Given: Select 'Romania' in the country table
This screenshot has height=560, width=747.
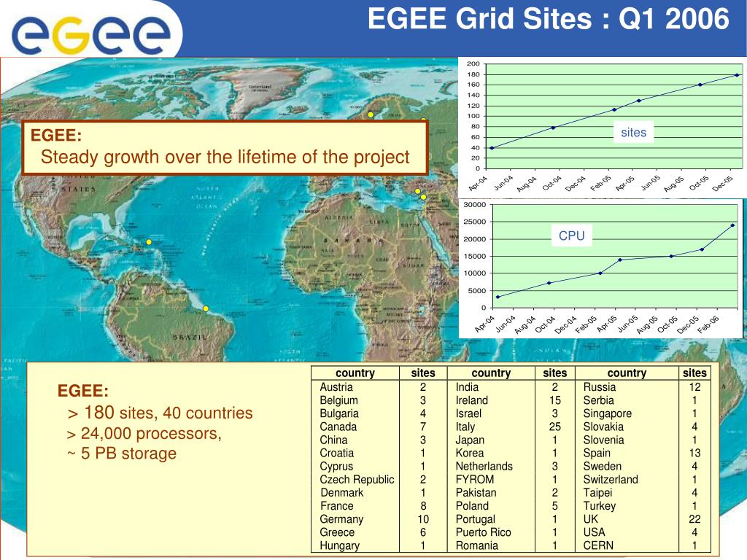Looking at the screenshot, I should point(477,545).
